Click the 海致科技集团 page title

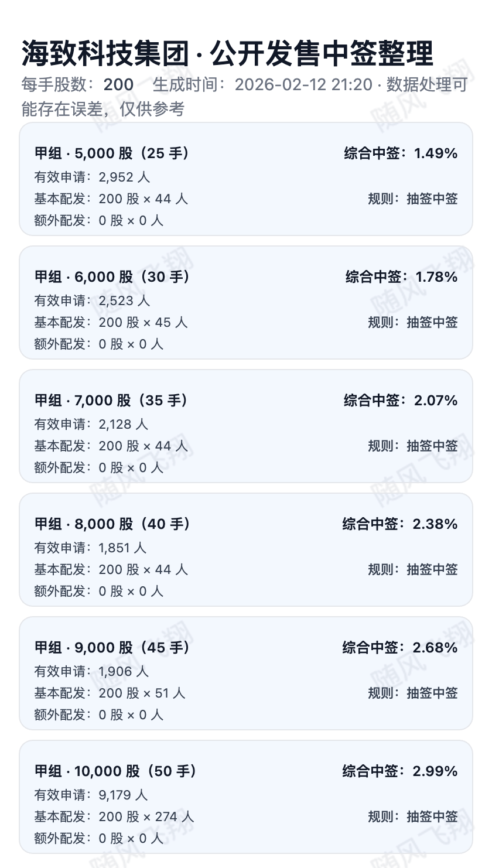coord(227,54)
